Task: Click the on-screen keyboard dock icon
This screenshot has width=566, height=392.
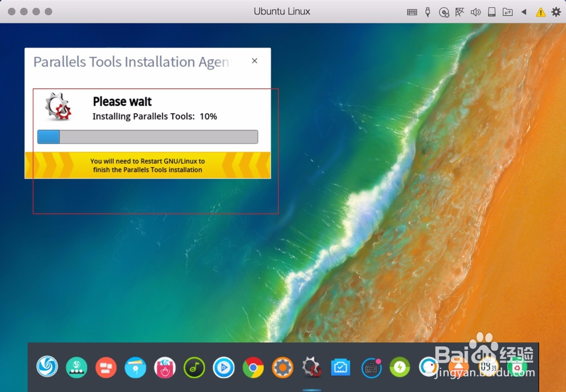Action: pos(371,368)
